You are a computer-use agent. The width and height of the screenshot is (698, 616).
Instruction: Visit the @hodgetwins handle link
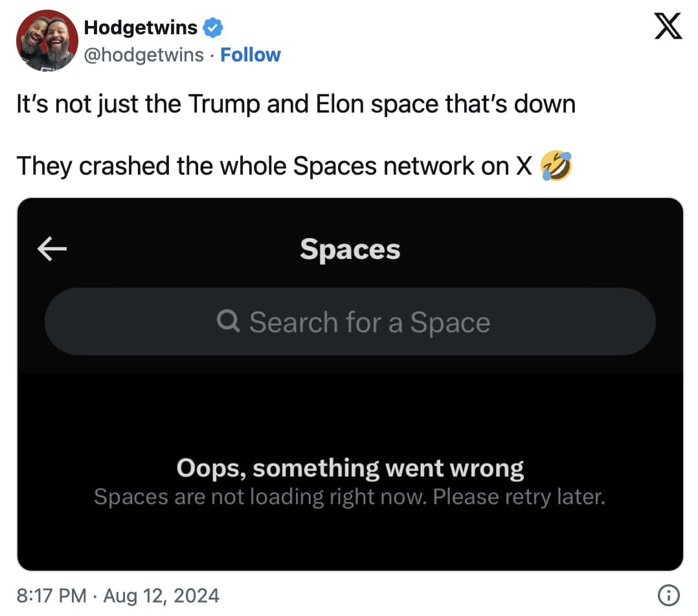point(144,54)
